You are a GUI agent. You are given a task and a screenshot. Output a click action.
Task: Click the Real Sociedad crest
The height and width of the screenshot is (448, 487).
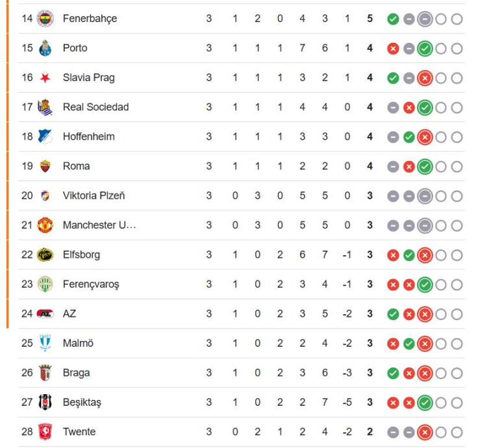(45, 107)
